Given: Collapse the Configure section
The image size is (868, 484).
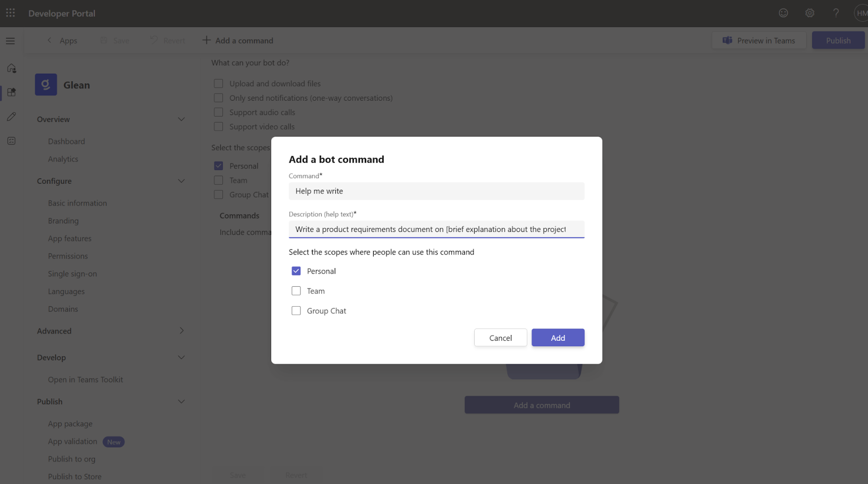Looking at the screenshot, I should click(181, 181).
